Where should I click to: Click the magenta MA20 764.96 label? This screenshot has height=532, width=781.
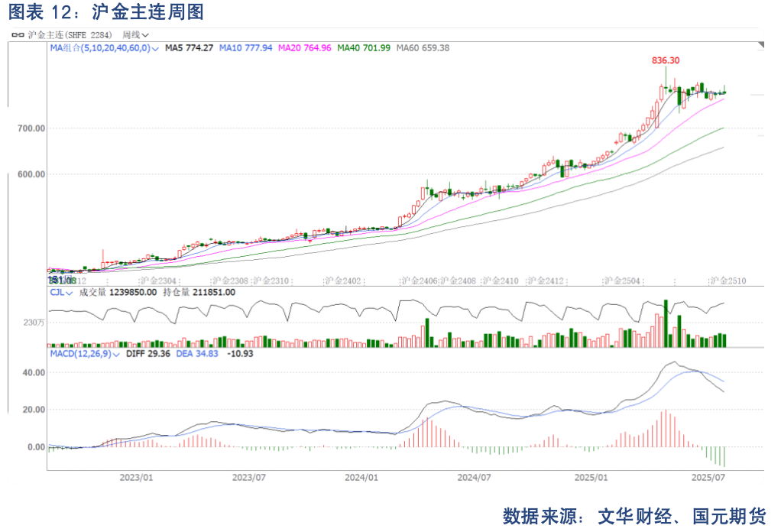304,48
